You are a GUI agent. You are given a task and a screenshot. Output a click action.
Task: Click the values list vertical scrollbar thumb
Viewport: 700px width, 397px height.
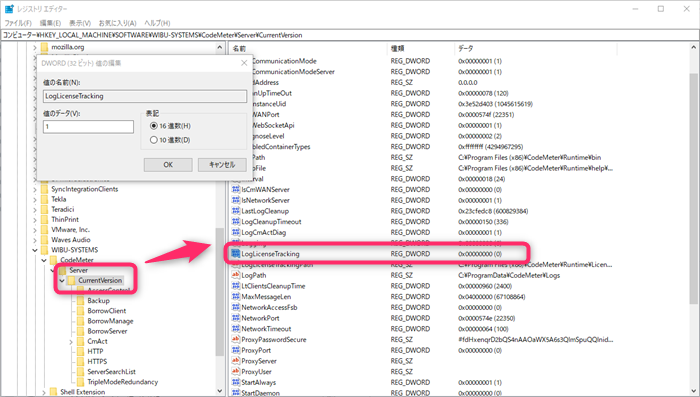[x=693, y=189]
